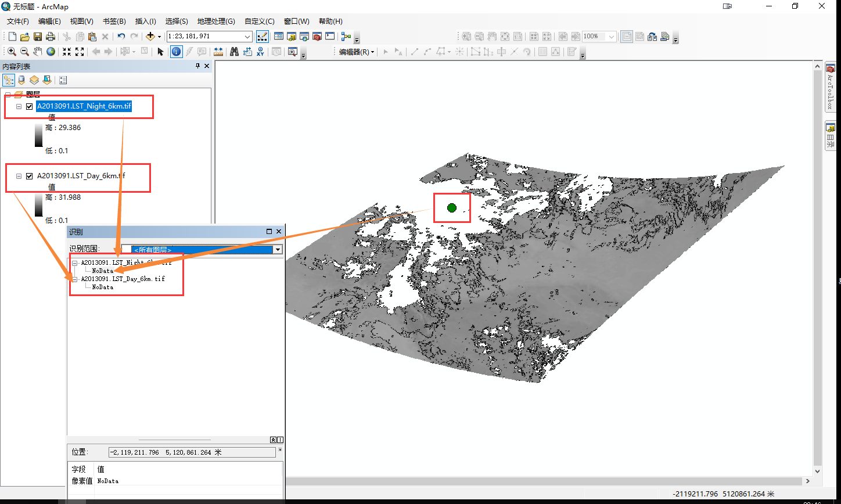Open the Go To XY tool

pyautogui.click(x=261, y=52)
